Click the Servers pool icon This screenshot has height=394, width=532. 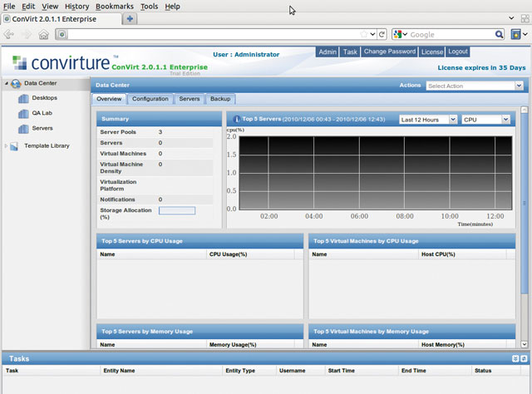click(x=23, y=129)
